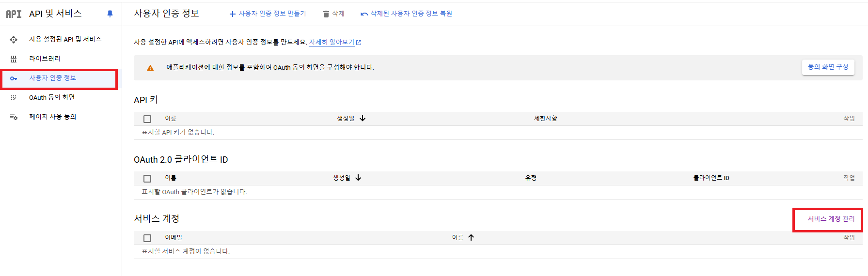Click the trash icon labeled 삭제

(326, 14)
